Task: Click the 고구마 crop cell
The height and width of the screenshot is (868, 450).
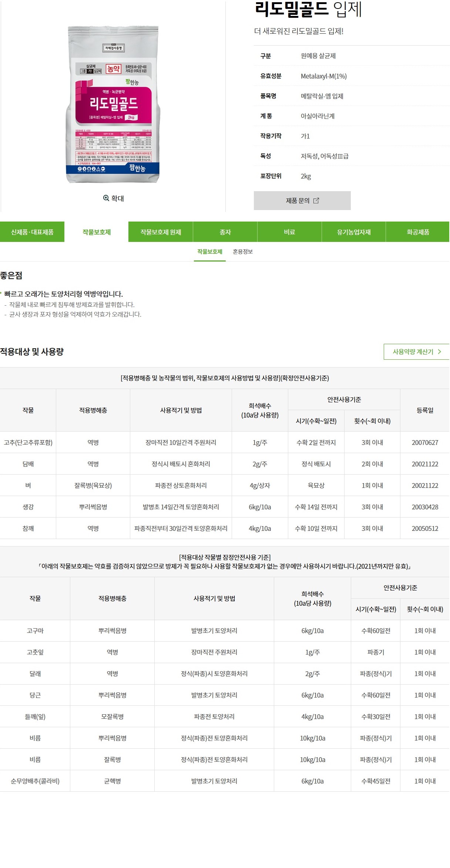Action: coord(35,631)
